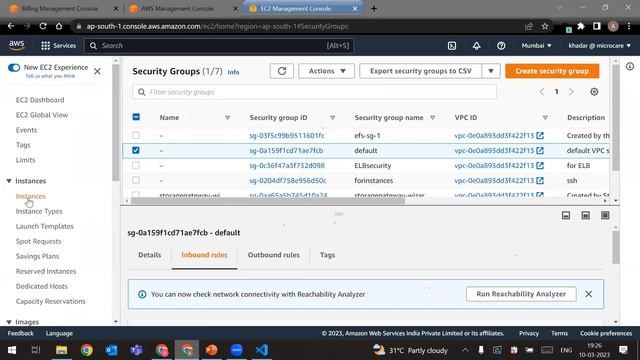This screenshot has height=360, width=640.
Task: Open browser extensions puzzle icon
Action: [581, 26]
